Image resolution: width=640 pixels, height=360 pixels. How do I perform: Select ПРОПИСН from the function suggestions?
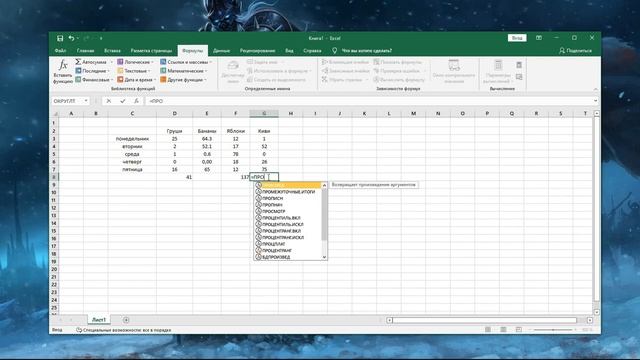pyautogui.click(x=288, y=198)
